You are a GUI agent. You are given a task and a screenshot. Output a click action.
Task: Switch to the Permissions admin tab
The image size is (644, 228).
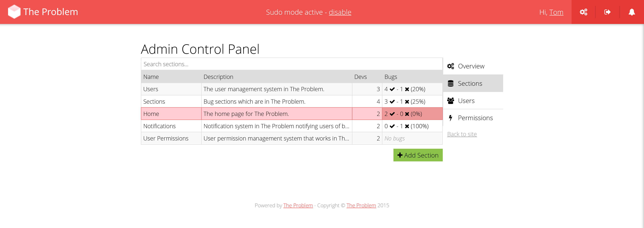pos(475,118)
